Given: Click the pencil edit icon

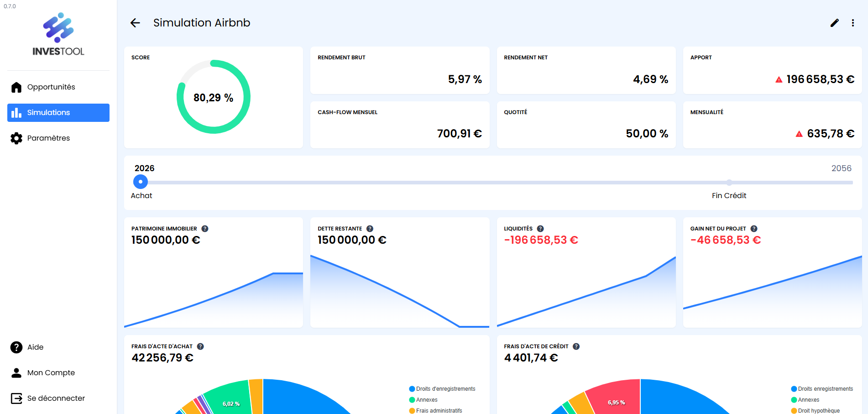Looking at the screenshot, I should tap(834, 23).
